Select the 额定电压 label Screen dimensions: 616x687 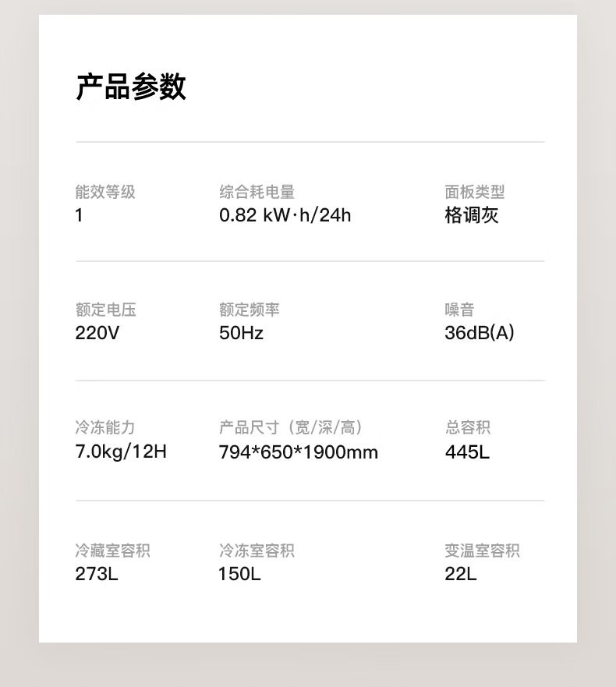[105, 310]
